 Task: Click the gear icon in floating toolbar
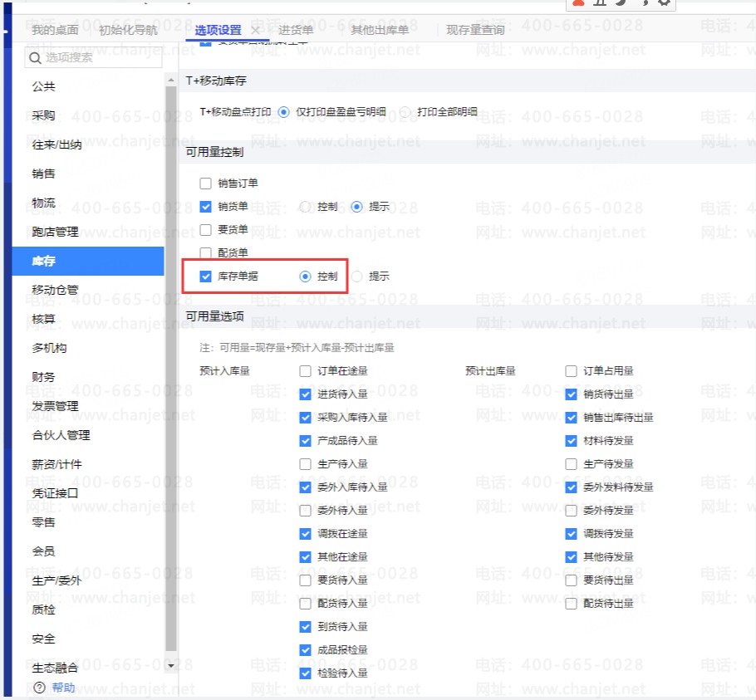(663, 3)
